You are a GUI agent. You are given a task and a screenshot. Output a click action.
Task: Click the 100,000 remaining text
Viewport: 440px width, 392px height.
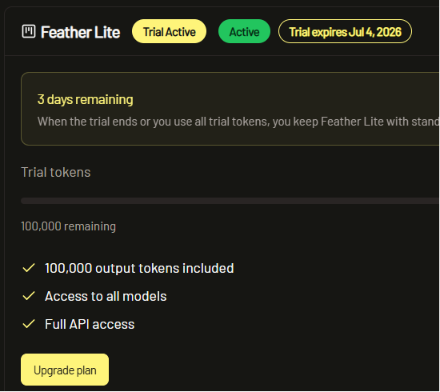(68, 226)
